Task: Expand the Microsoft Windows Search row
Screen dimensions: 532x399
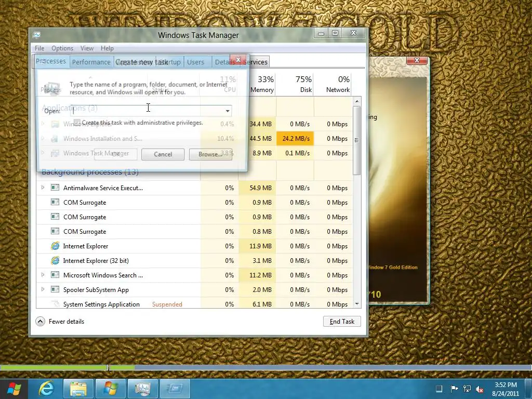Action: (x=43, y=275)
